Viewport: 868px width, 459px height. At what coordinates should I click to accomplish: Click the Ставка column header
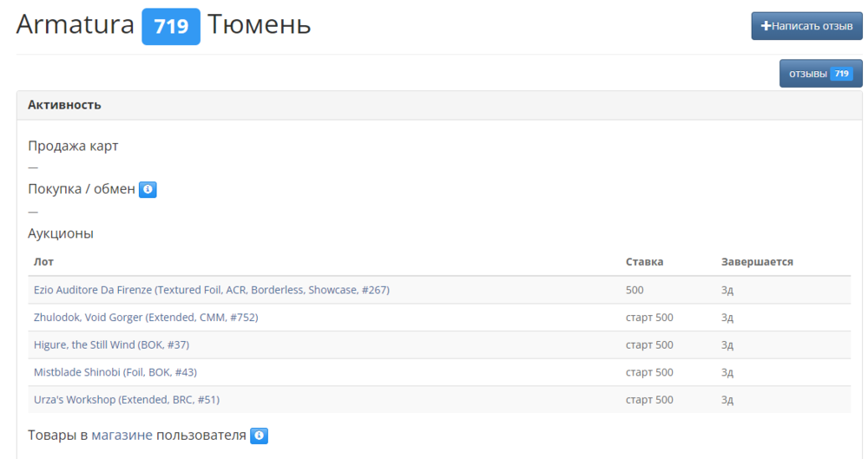(x=644, y=261)
